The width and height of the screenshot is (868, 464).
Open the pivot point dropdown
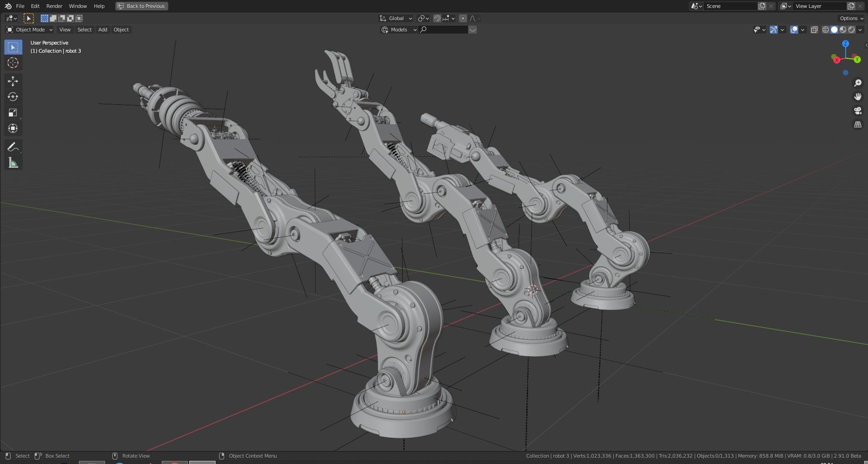point(423,19)
